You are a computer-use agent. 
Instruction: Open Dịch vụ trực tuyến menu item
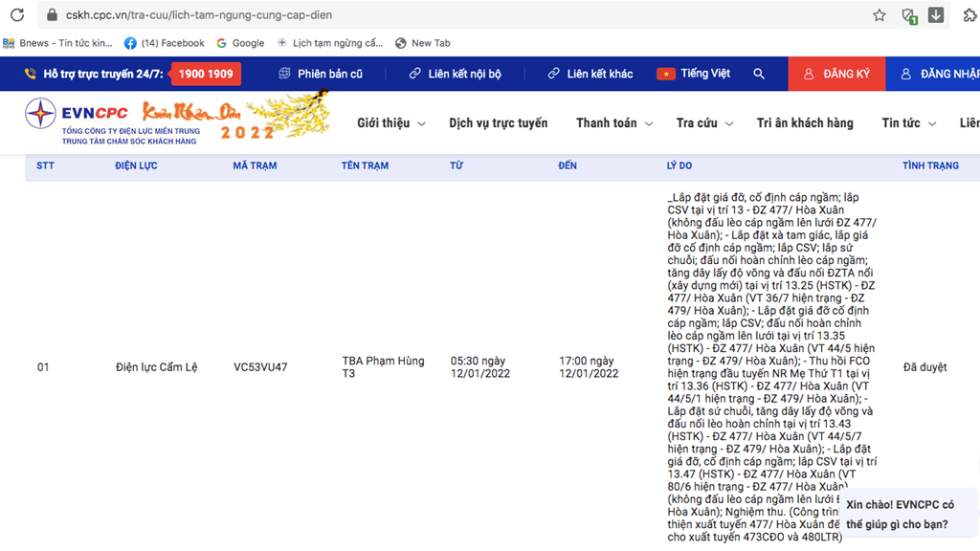tap(498, 123)
